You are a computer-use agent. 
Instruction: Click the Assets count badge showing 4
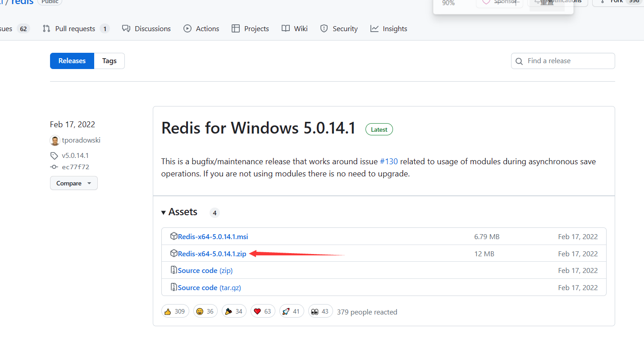pos(215,213)
